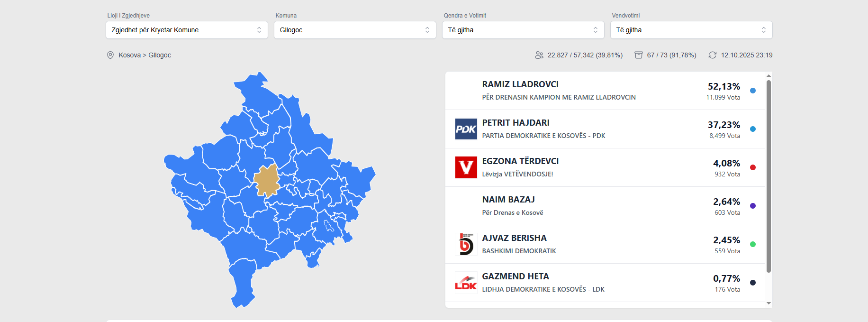Click the location pin icon near Kosova
This screenshot has height=322, width=868.
(110, 55)
